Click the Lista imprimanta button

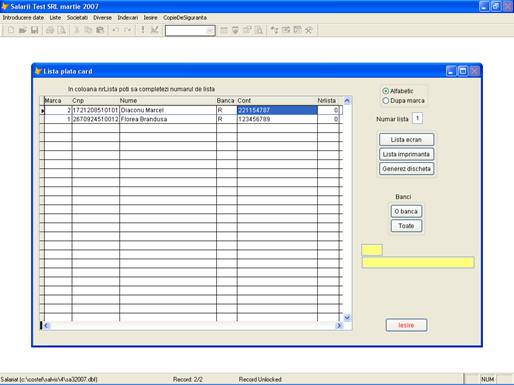point(406,154)
